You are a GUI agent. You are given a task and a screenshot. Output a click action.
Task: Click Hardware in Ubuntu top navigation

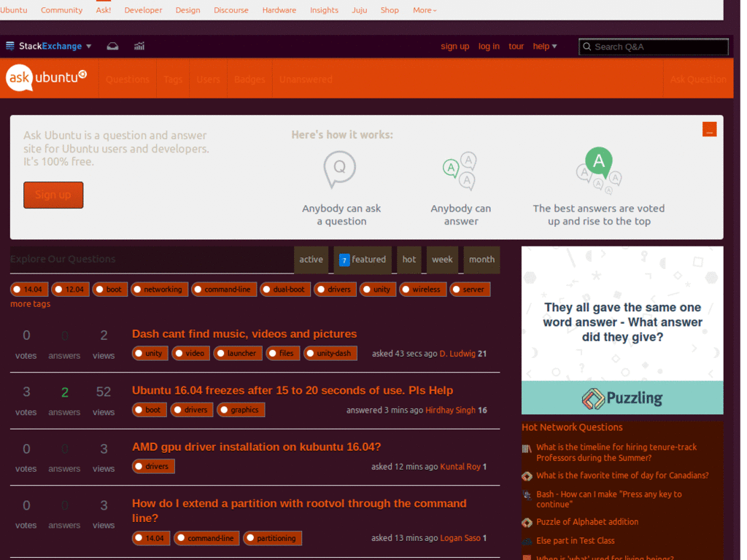(279, 10)
